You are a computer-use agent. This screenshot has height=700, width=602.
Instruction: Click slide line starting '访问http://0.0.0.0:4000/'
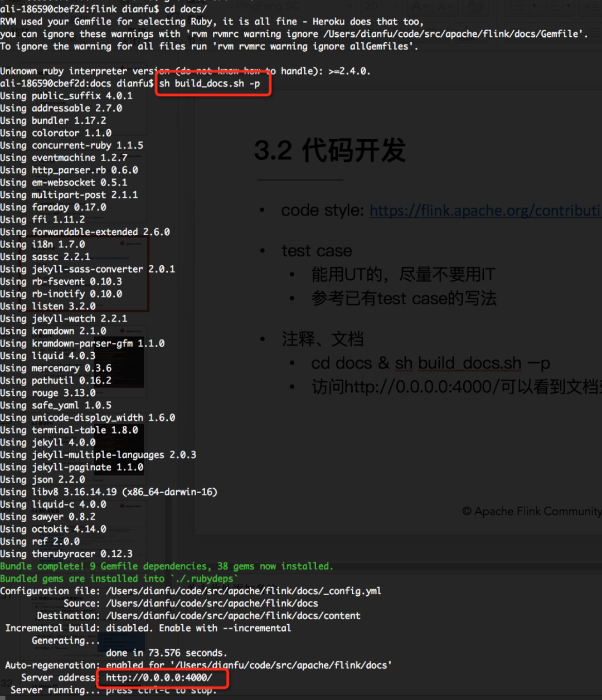tap(456, 387)
